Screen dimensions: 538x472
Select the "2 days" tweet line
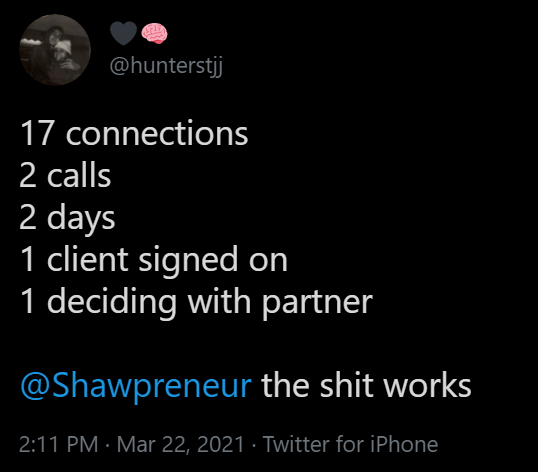coord(67,219)
